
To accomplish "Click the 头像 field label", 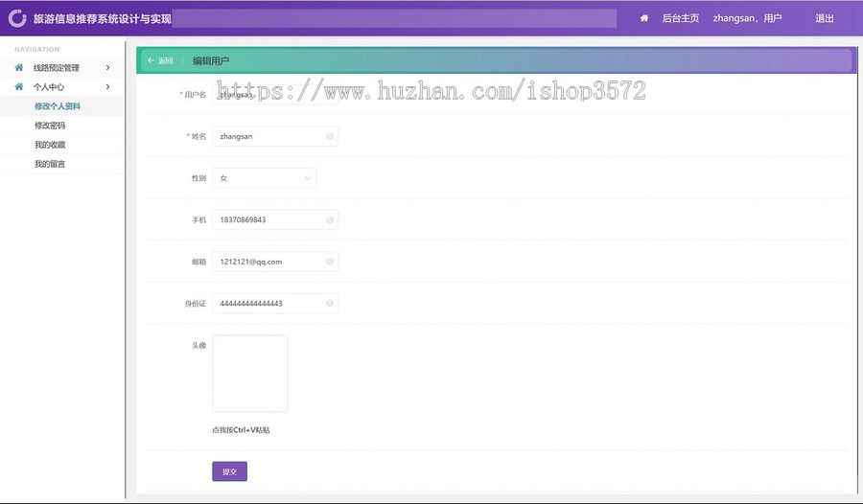I will pyautogui.click(x=198, y=346).
